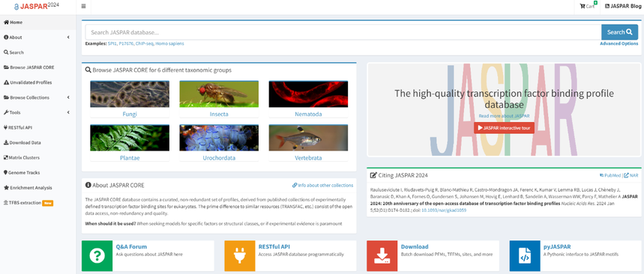
Task: Expand the About sidebar menu chevron
Action: pos(68,37)
